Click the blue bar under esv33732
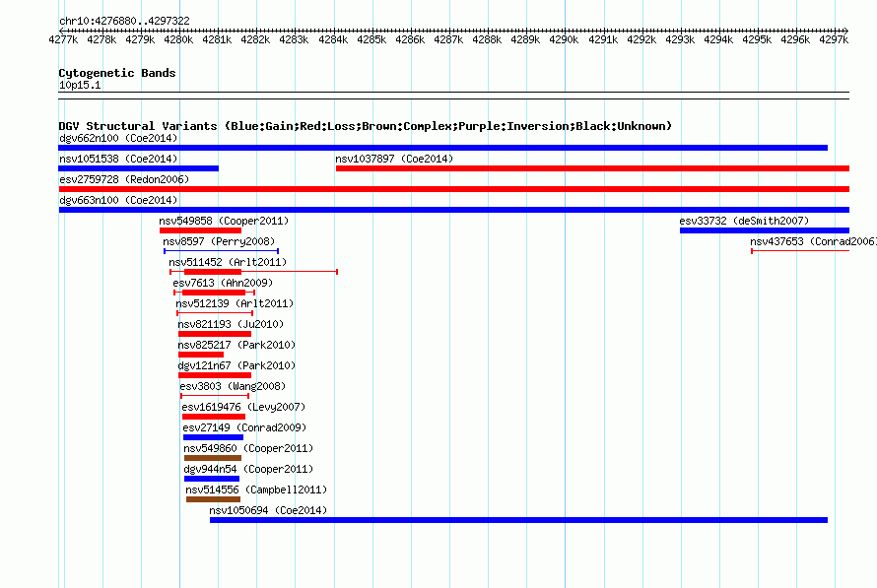Viewport: 877px width, 588px height. (x=765, y=230)
